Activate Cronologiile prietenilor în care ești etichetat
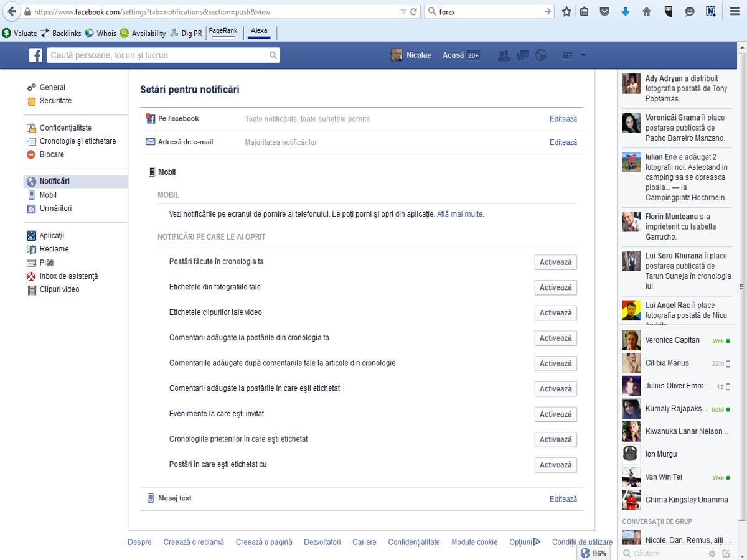747x560 pixels. point(556,440)
